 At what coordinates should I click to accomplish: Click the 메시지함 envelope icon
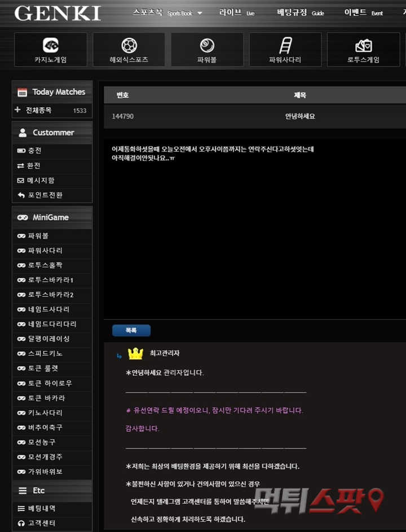[21, 181]
